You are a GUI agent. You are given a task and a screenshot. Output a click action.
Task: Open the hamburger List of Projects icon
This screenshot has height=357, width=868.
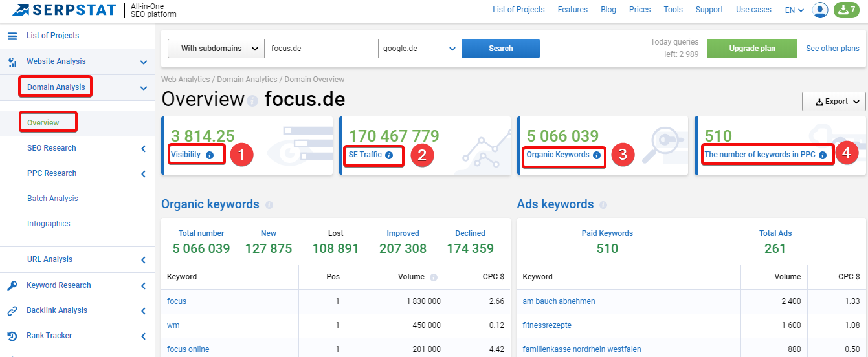coord(12,36)
